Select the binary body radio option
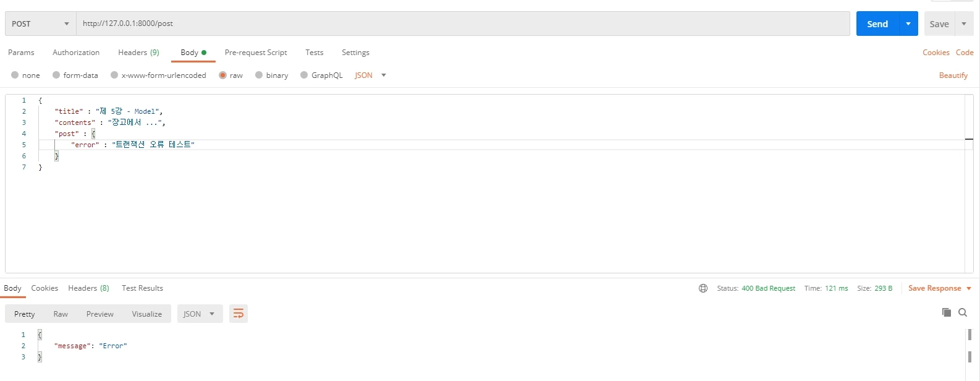 click(x=259, y=75)
